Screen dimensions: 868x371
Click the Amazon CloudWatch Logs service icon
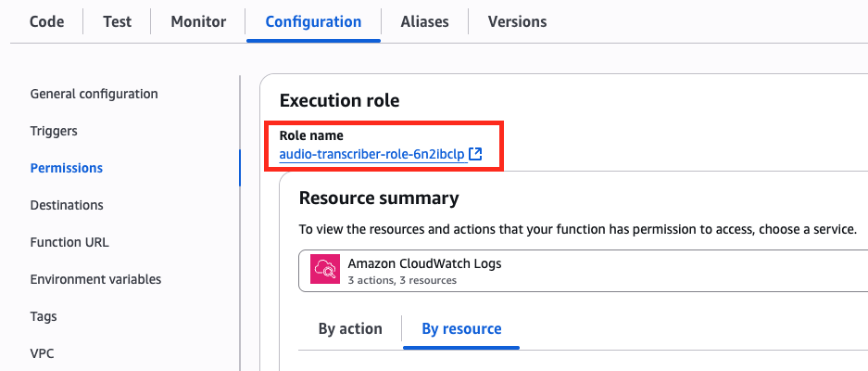[x=325, y=270]
